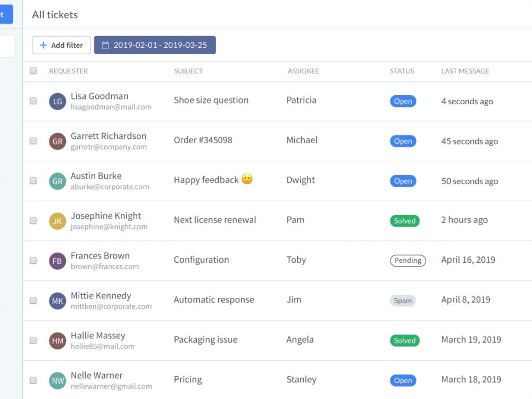Select Garrett Richardson's GR avatar icon
532x399 pixels.
[57, 140]
